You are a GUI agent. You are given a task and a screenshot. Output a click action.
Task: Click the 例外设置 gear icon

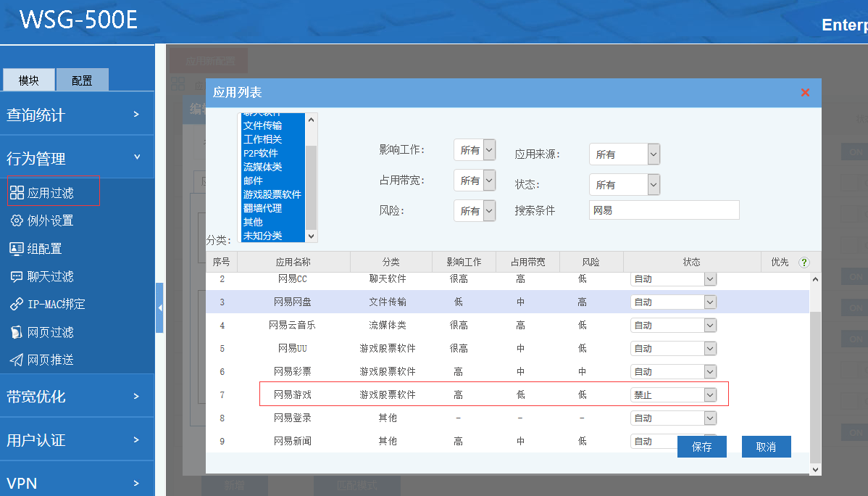coord(17,220)
